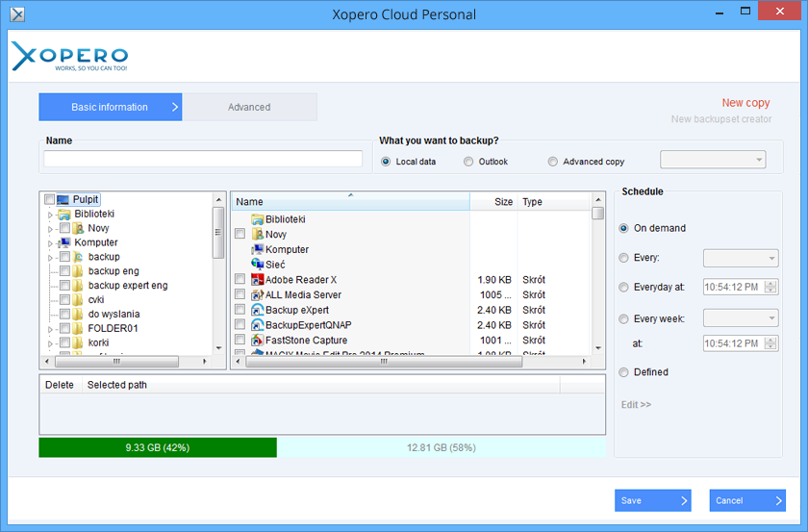Viewport: 808px width, 532px height.
Task: Expand the Biblioteki tree node
Action: pyautogui.click(x=50, y=215)
